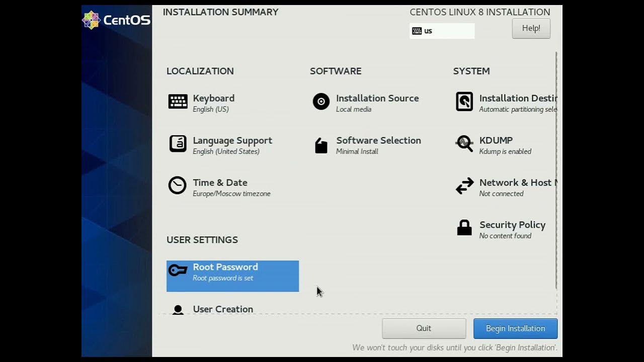Quit the installer
The height and width of the screenshot is (362, 644).
[424, 328]
